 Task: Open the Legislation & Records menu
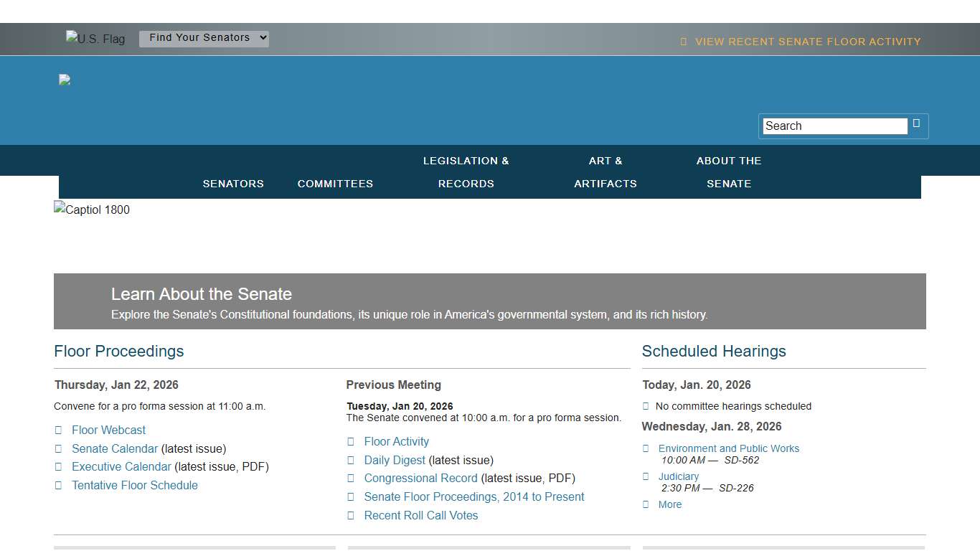[466, 172]
